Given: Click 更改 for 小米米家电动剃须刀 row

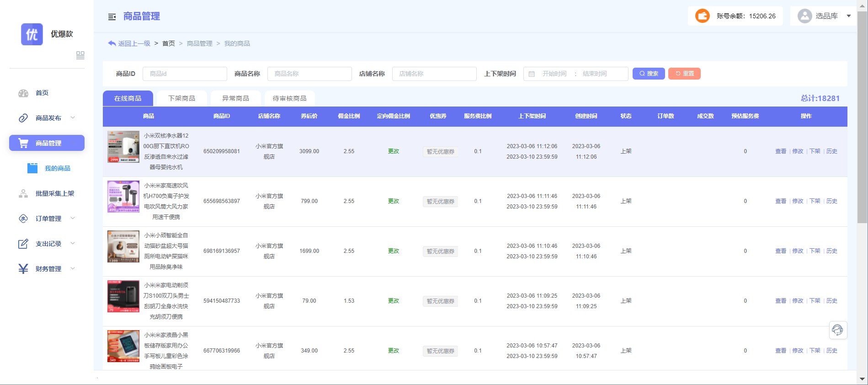Looking at the screenshot, I should pyautogui.click(x=394, y=301).
